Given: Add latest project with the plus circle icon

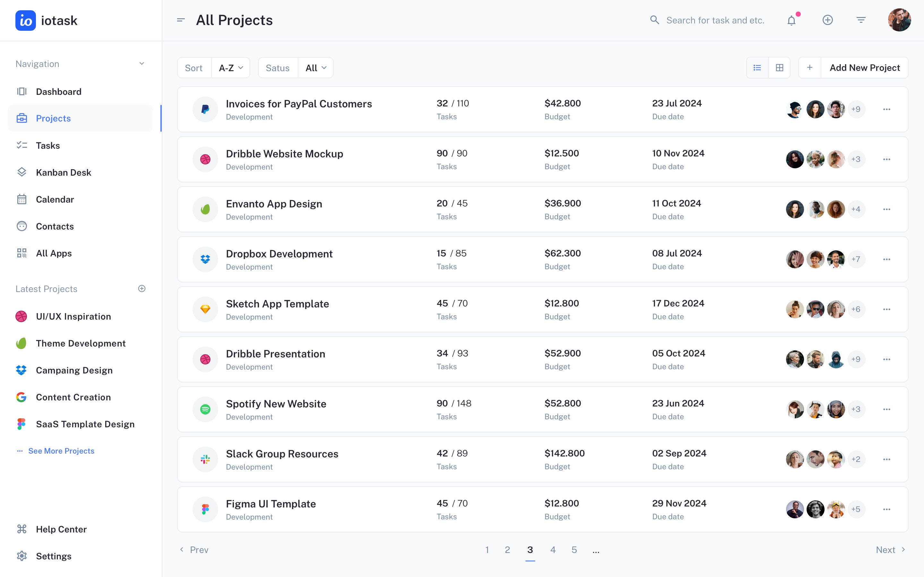Looking at the screenshot, I should tap(142, 288).
